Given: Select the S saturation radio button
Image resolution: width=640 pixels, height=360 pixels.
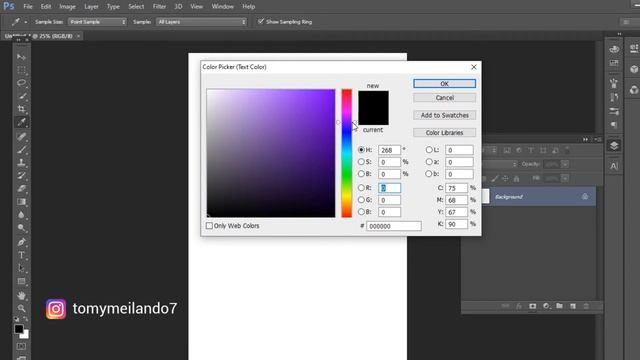Looking at the screenshot, I should tap(361, 162).
